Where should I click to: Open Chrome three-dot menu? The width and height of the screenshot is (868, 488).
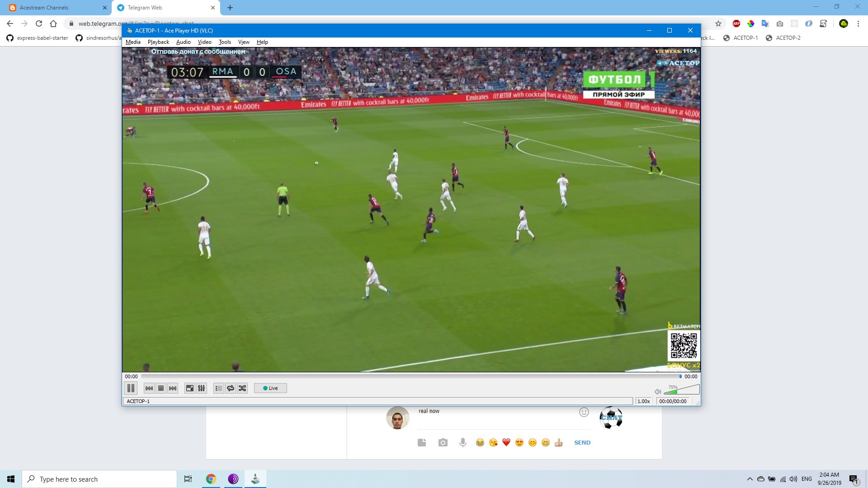858,23
